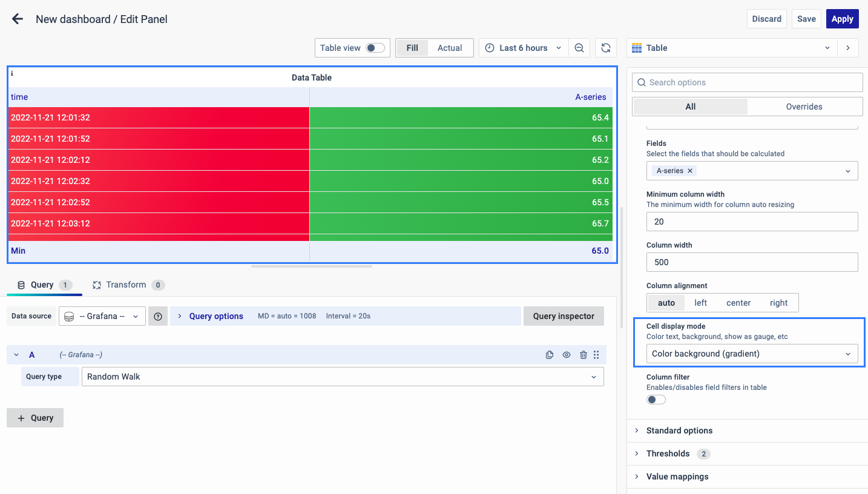The height and width of the screenshot is (494, 868).
Task: Click the zoom out time range icon
Action: coord(579,48)
